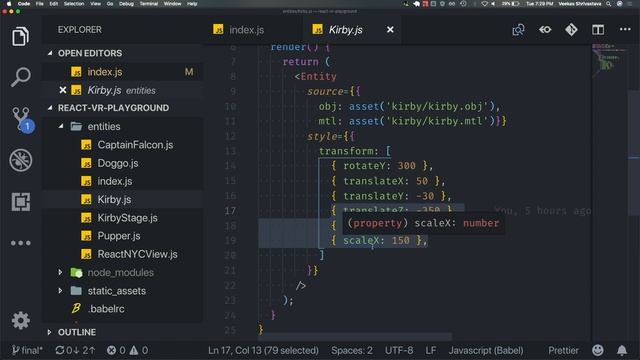Select the Kirby.js editor tab
The width and height of the screenshot is (640, 360).
point(345,30)
